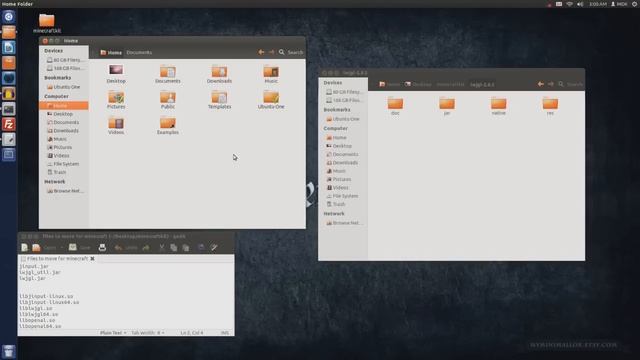Open the Documents folder icon in Home window
Viewport: 640px width, 360px height.
tap(168, 73)
